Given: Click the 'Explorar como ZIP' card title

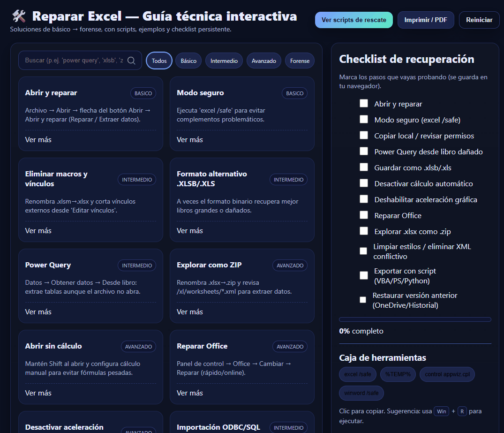Looking at the screenshot, I should click(x=209, y=265).
